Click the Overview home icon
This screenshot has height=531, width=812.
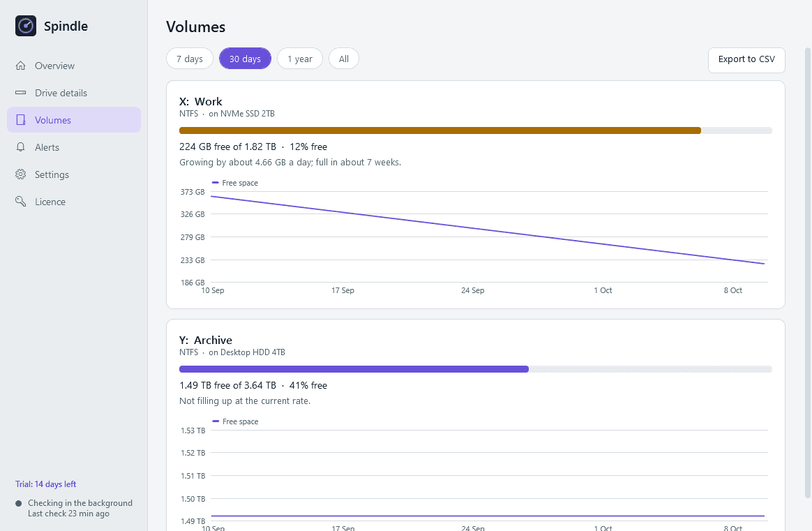pyautogui.click(x=21, y=66)
